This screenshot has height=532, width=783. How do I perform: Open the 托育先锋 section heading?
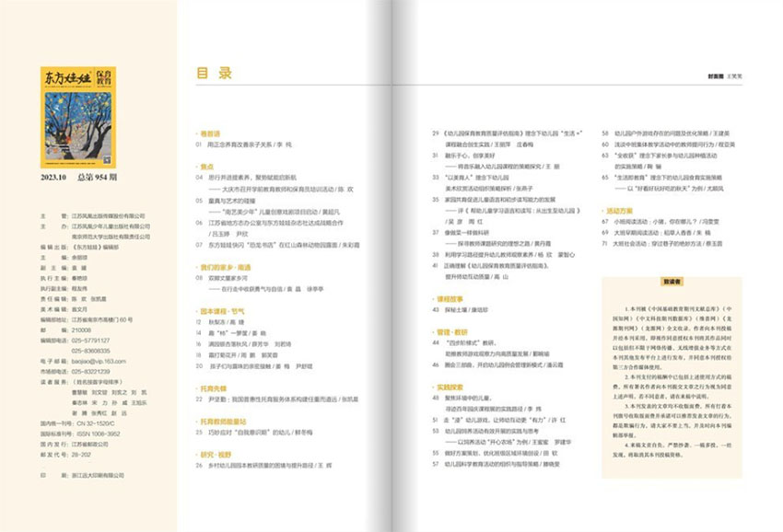pos(214,387)
